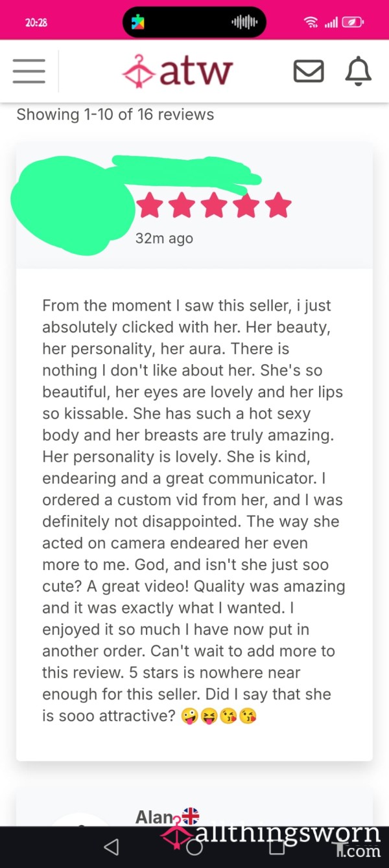Click the UK flag beside Alan

coord(191,816)
